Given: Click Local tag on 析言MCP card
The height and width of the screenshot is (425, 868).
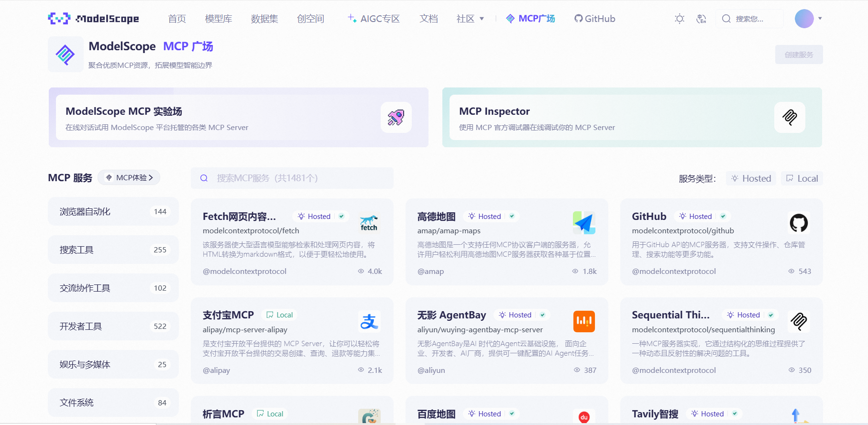Looking at the screenshot, I should tap(270, 414).
